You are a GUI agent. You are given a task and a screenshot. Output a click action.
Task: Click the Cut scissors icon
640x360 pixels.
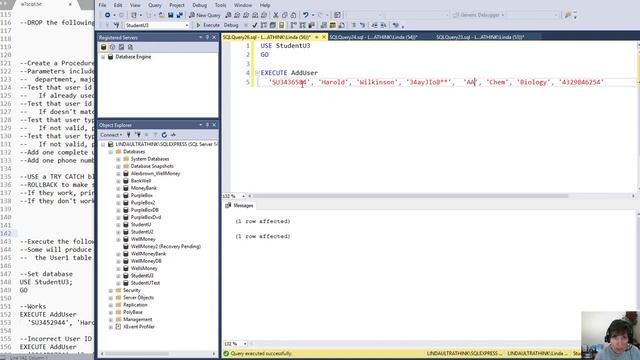[x=276, y=15]
